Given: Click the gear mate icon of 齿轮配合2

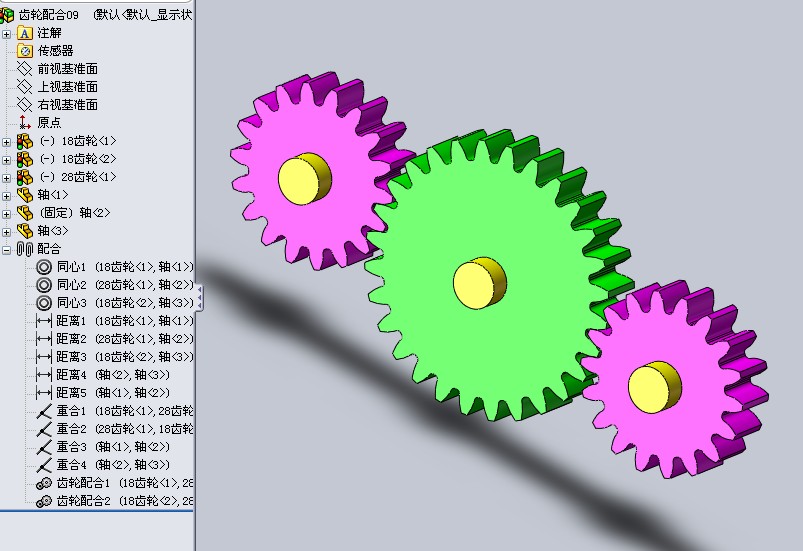Looking at the screenshot, I should (44, 501).
